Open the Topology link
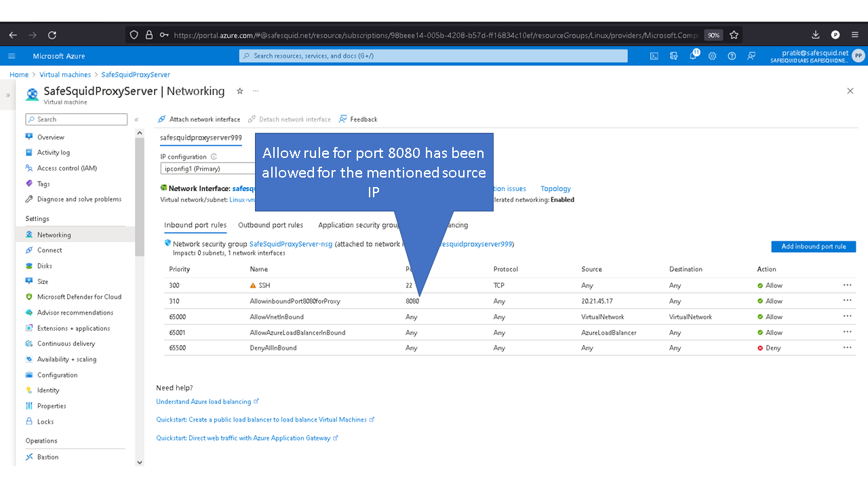This screenshot has height=488, width=868. click(x=555, y=189)
